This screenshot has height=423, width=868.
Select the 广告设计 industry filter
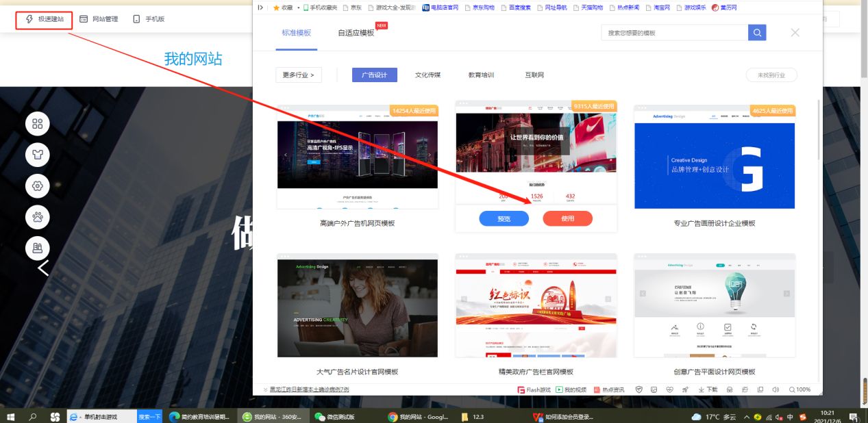375,75
